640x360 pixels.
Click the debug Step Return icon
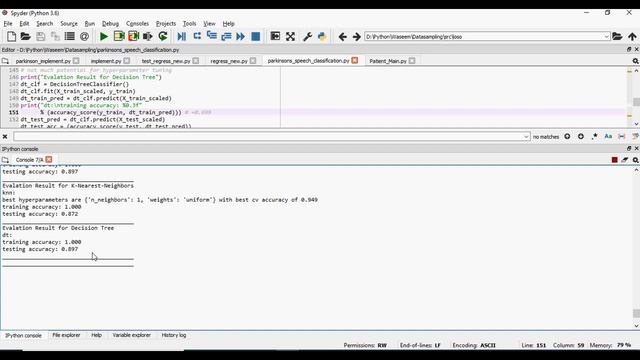[226, 36]
